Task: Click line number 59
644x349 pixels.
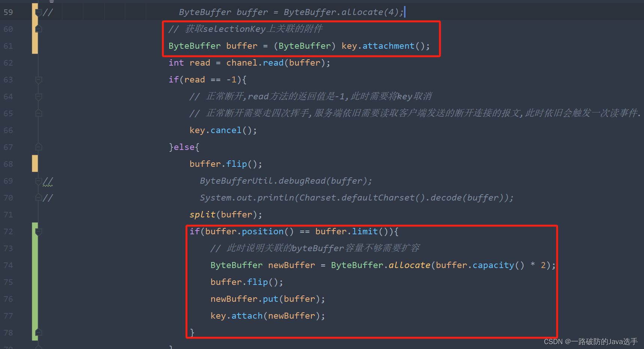Action: [8, 12]
